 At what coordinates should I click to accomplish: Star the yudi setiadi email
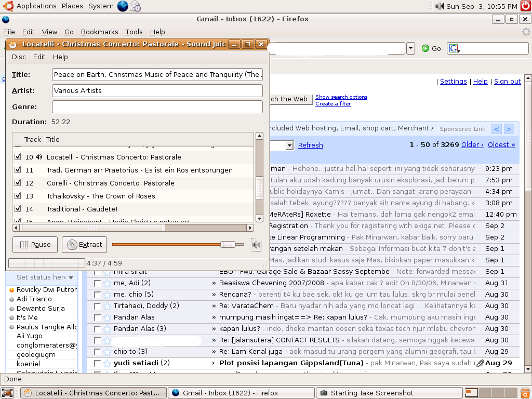click(107, 363)
